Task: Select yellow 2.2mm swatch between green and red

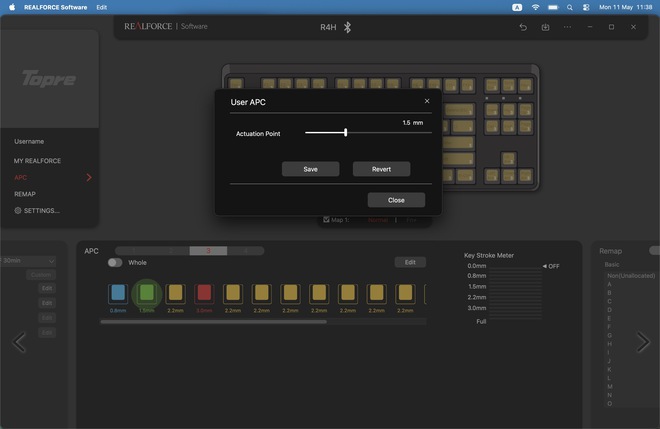Action: tap(176, 293)
